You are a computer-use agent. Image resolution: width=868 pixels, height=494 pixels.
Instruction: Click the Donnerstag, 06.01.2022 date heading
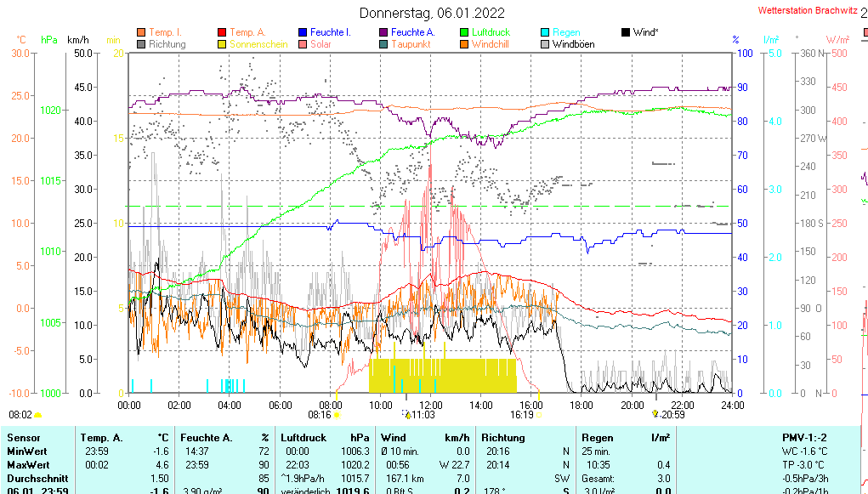(432, 13)
